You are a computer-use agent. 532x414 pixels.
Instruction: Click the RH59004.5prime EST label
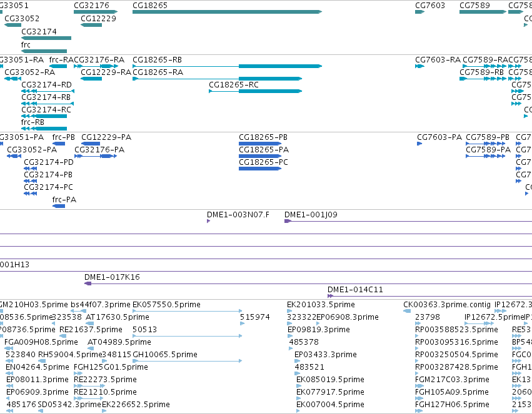[x=70, y=355]
